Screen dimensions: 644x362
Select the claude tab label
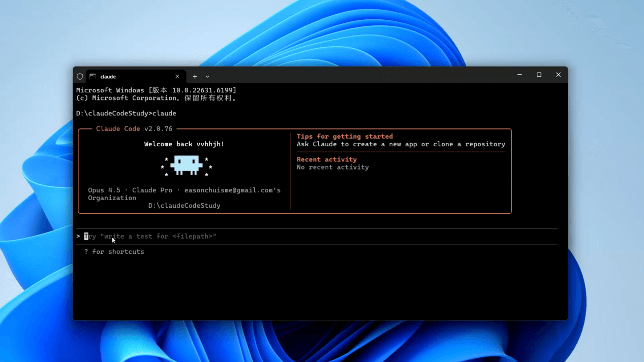tap(108, 77)
